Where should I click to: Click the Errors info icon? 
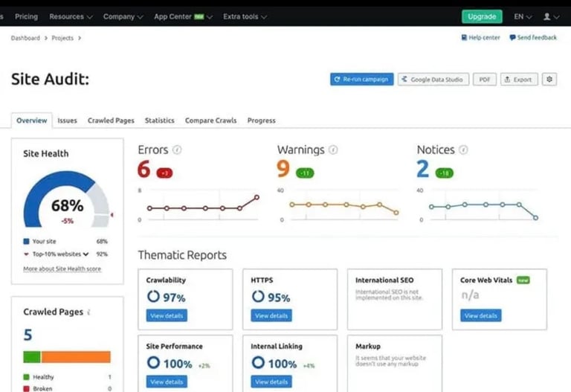(x=177, y=150)
